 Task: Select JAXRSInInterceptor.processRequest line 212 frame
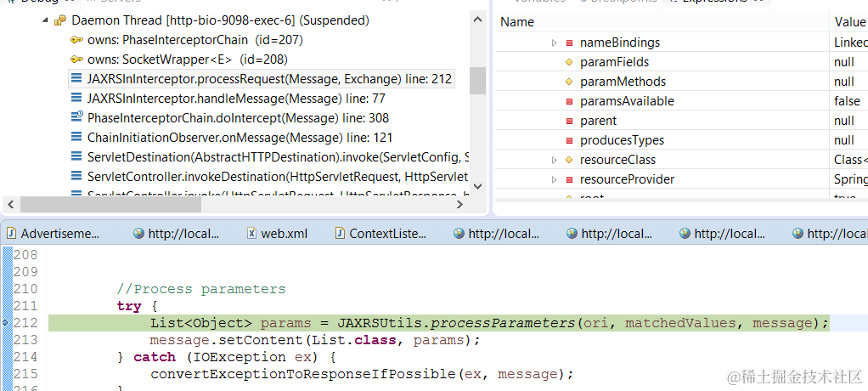click(269, 79)
